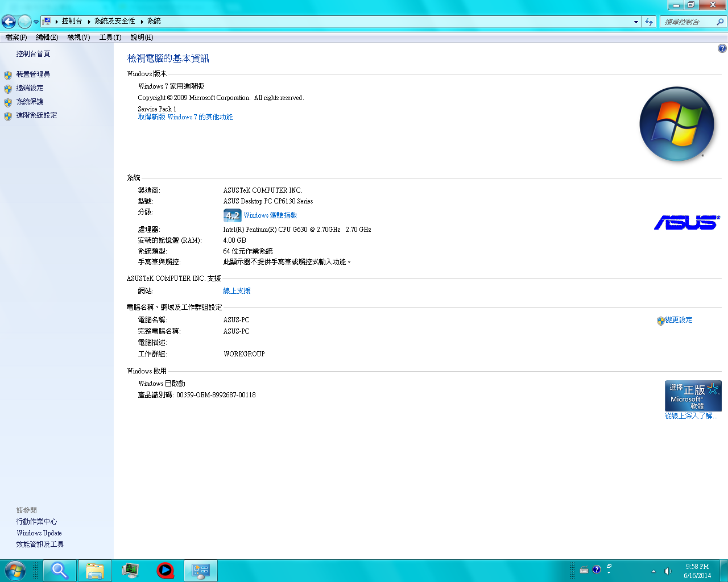Click the language bar help icon
The height and width of the screenshot is (582, 728).
point(597,569)
